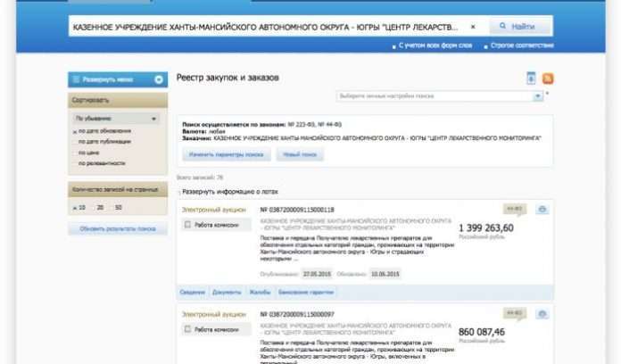Click the list icon in Развернуть меню bar
621x364 pixels.
click(76, 79)
